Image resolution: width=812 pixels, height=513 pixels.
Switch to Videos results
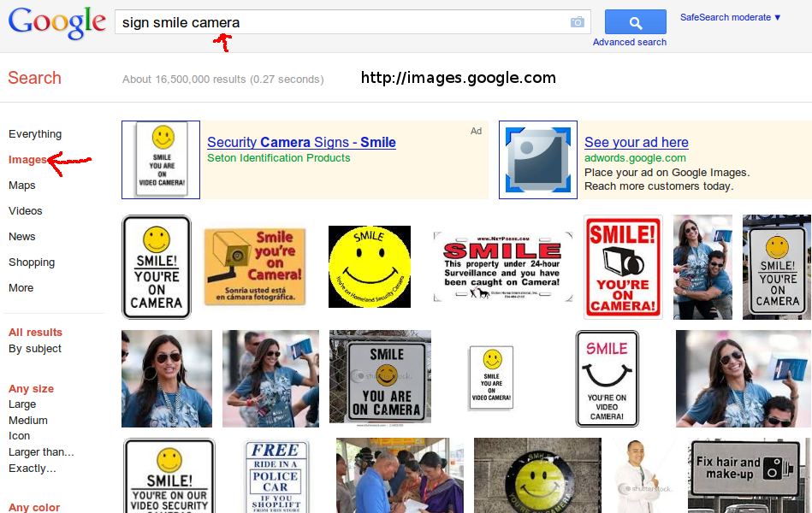(x=26, y=210)
